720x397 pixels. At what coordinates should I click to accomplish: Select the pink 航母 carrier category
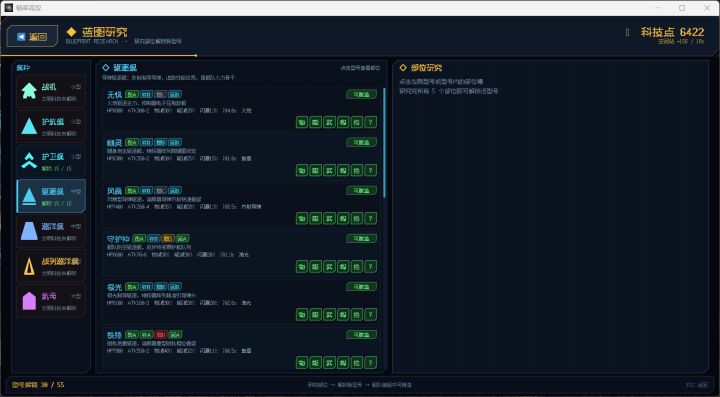tap(51, 301)
